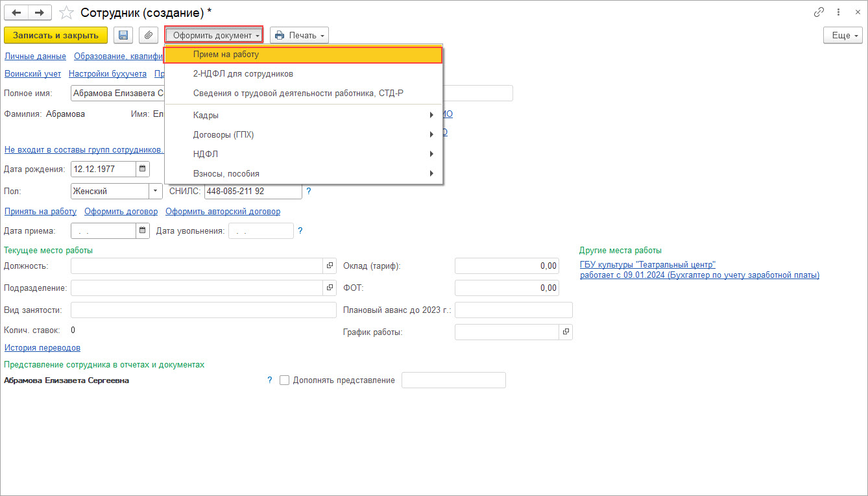Screen dimensions: 868x496
Task: Click the Дата рождения field
Action: [104, 169]
